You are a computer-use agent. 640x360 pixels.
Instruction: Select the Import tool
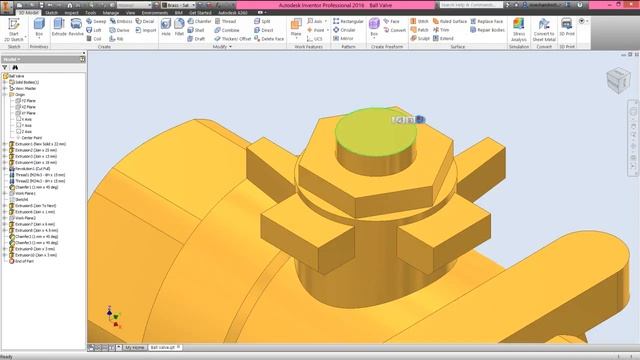click(146, 30)
